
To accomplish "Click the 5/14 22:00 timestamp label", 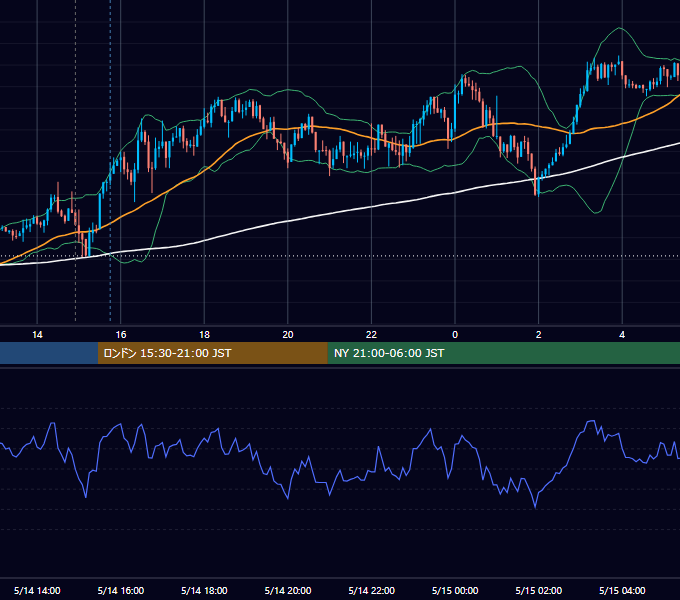I will [372, 590].
